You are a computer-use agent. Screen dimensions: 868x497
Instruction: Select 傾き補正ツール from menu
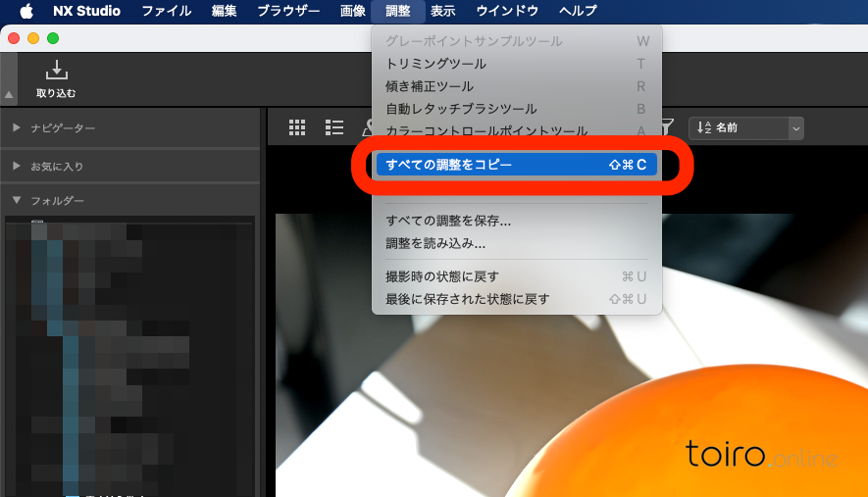click(x=517, y=86)
